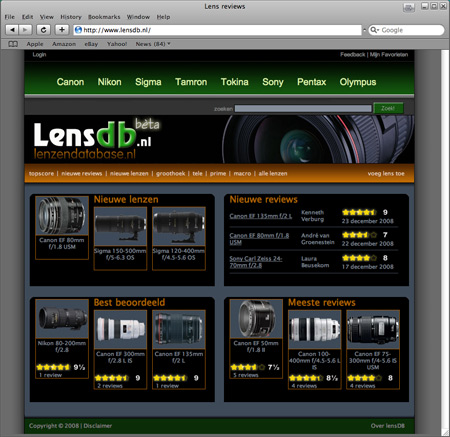Click the Yahoo! bookmark
Viewport: 450px width, 437px height.
click(117, 44)
